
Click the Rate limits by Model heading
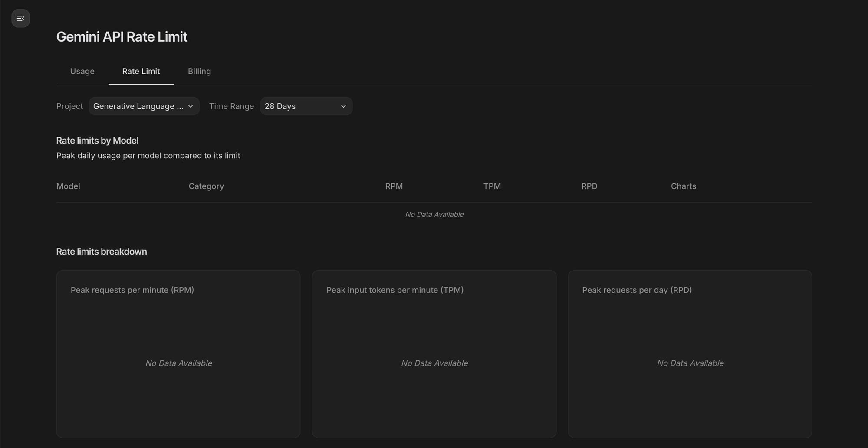pos(97,141)
